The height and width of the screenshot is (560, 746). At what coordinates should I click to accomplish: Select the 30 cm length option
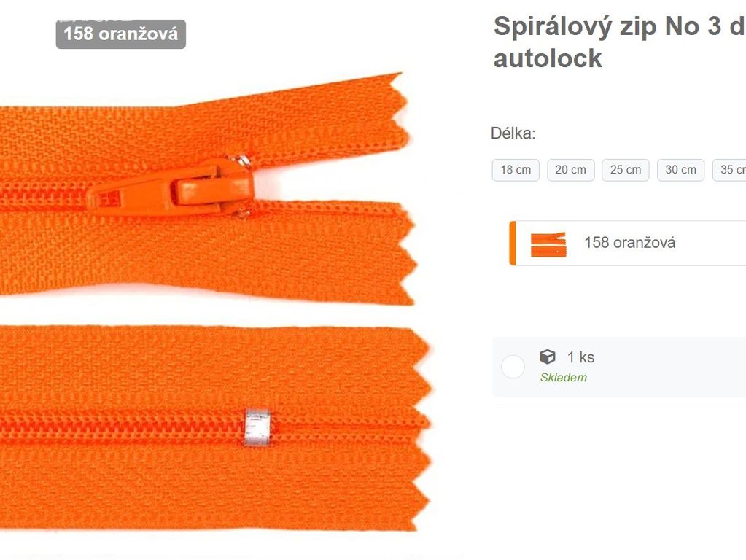click(680, 170)
